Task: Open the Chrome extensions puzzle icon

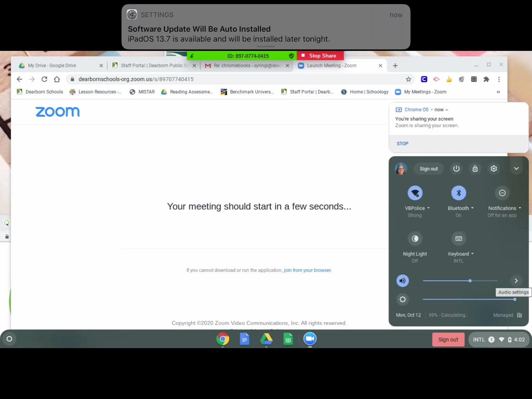Action: tap(486, 79)
